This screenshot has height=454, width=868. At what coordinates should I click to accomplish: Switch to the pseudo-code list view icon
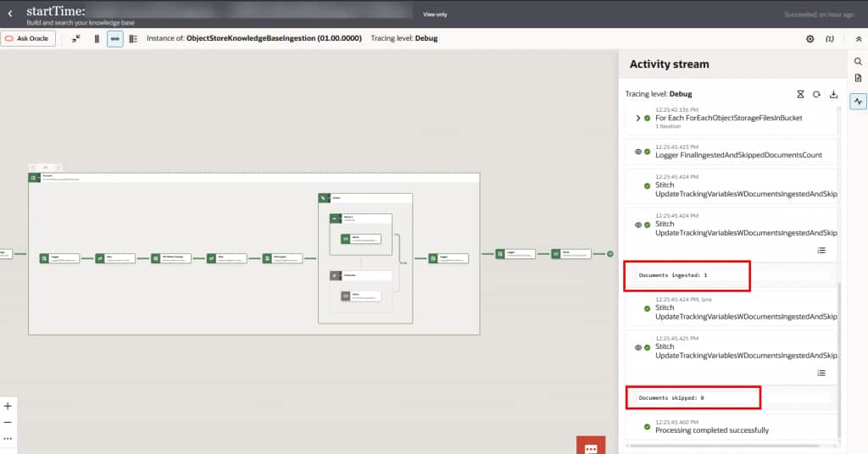tap(133, 39)
